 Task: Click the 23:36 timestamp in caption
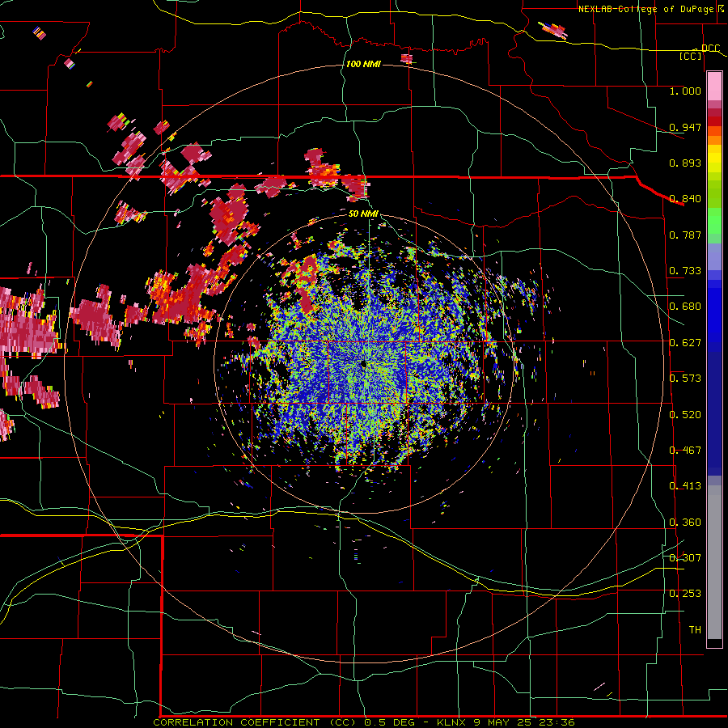coord(557,722)
